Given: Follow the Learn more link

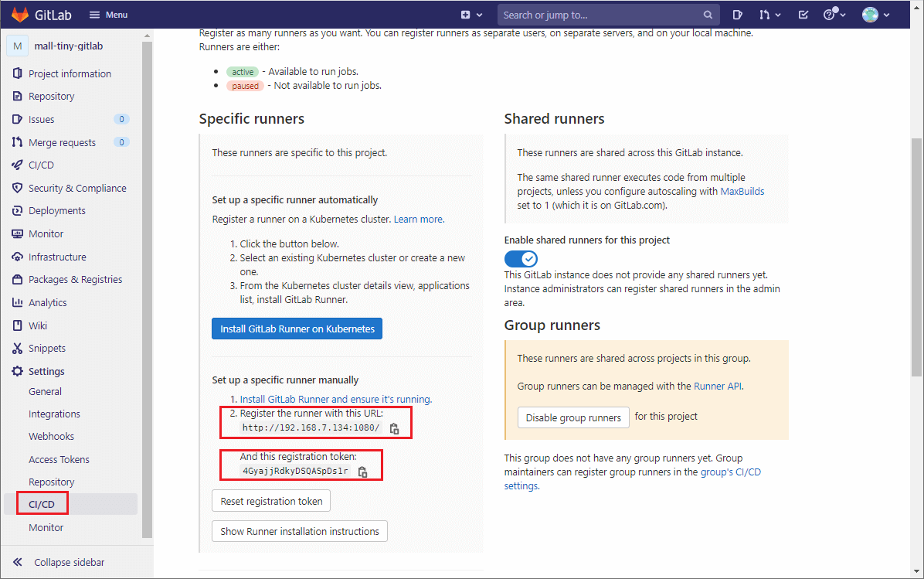Looking at the screenshot, I should (x=419, y=220).
